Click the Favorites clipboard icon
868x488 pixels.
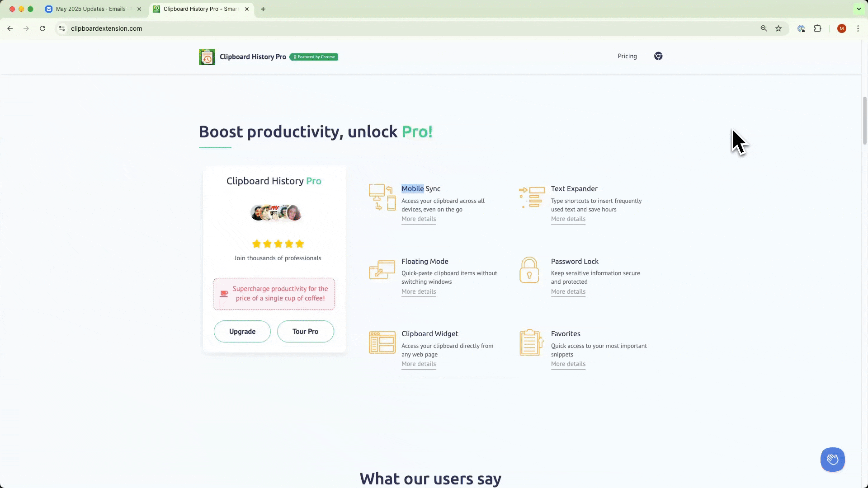point(531,342)
